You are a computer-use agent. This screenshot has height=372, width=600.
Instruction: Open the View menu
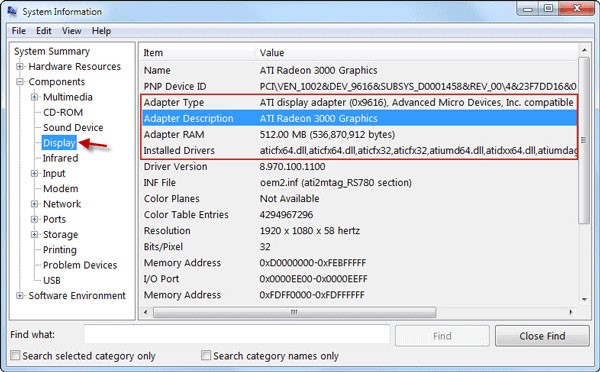point(72,31)
